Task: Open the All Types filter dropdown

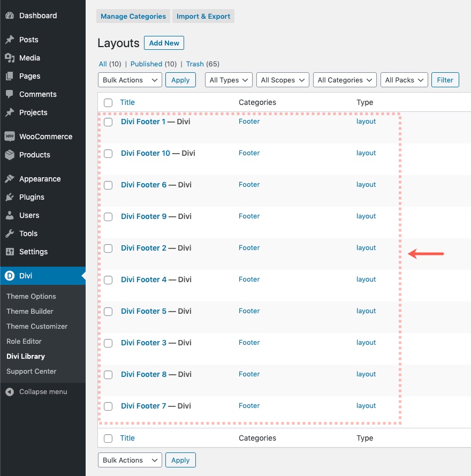Action: pyautogui.click(x=229, y=80)
